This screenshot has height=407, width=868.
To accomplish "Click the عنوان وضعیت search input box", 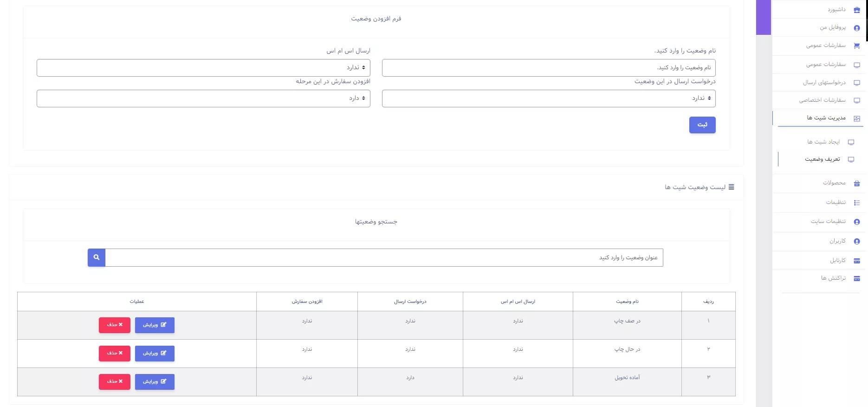I will (384, 258).
